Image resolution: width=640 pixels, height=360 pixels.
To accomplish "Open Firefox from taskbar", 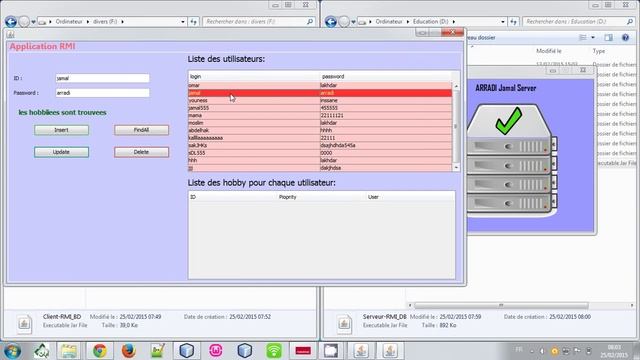I will point(128,351).
